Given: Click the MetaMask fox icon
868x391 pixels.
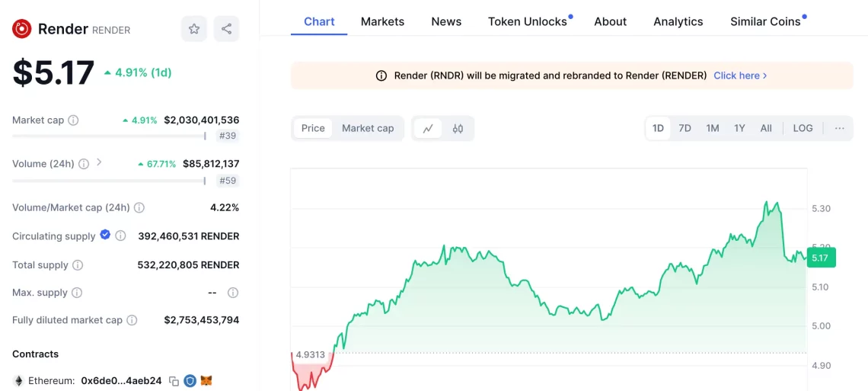Looking at the screenshot, I should [206, 380].
